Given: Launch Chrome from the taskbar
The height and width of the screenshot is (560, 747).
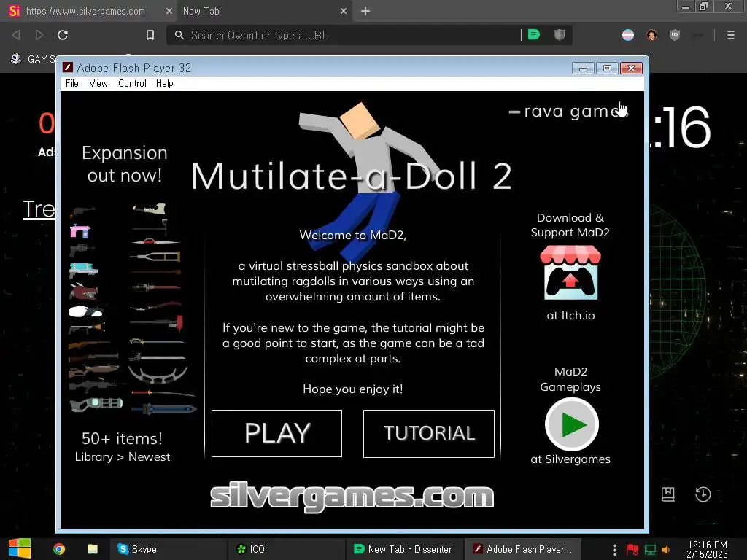Looking at the screenshot, I should [x=59, y=549].
